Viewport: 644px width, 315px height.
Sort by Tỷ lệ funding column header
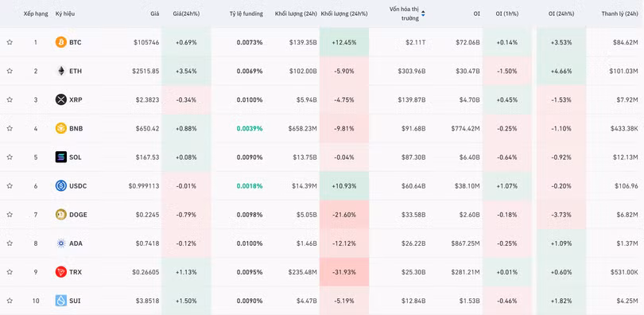coord(246,14)
